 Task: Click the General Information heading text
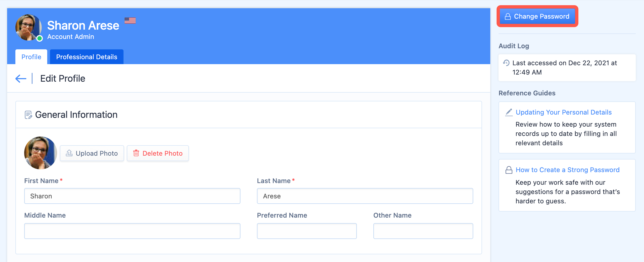(76, 115)
